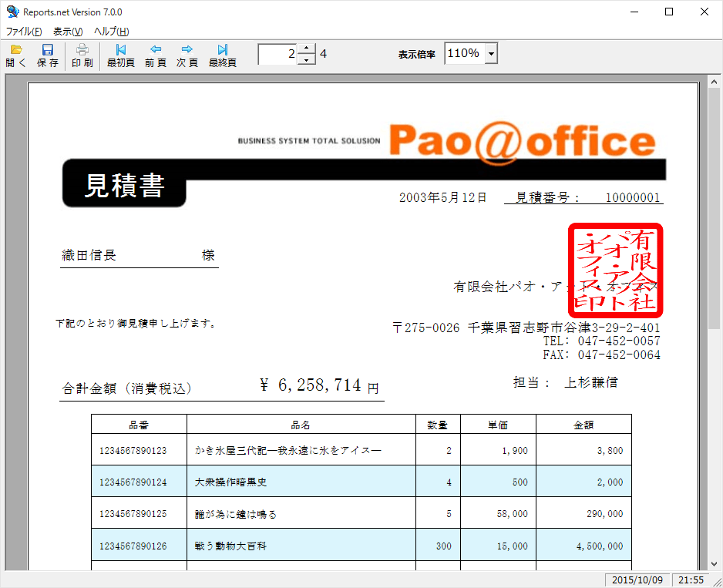This screenshot has height=588, width=723.
Task: Open the ファイル(F) menu
Action: (24, 32)
